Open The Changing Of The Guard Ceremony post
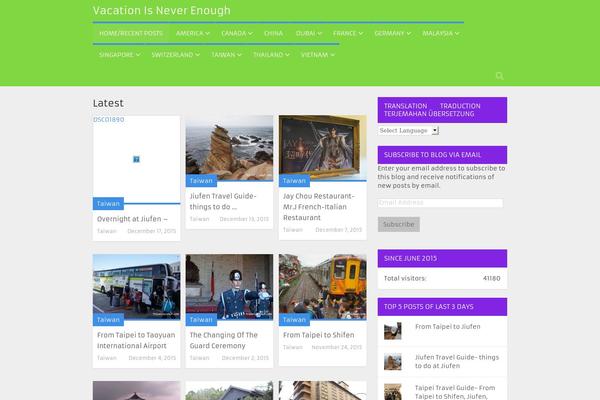 click(223, 340)
